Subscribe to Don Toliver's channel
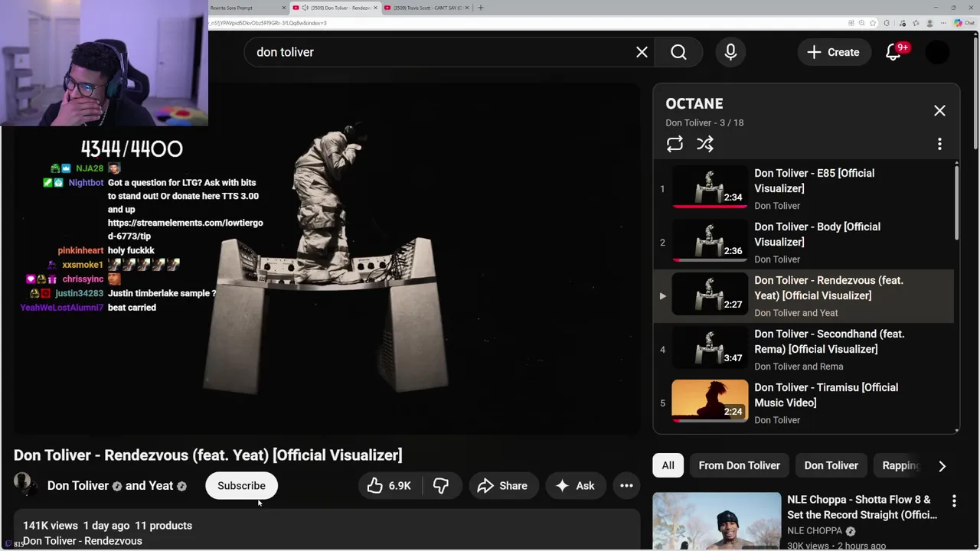 tap(241, 486)
